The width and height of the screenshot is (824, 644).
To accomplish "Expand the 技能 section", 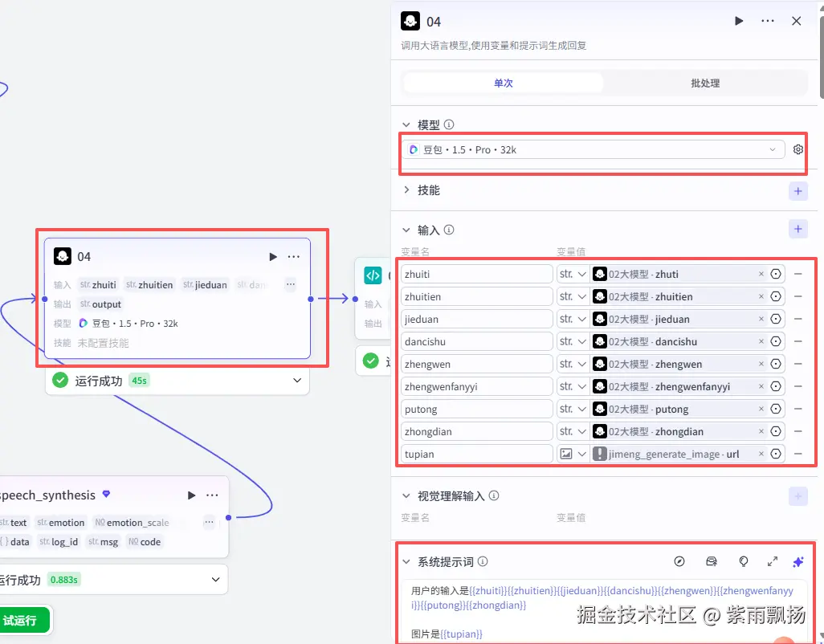I will coord(406,190).
